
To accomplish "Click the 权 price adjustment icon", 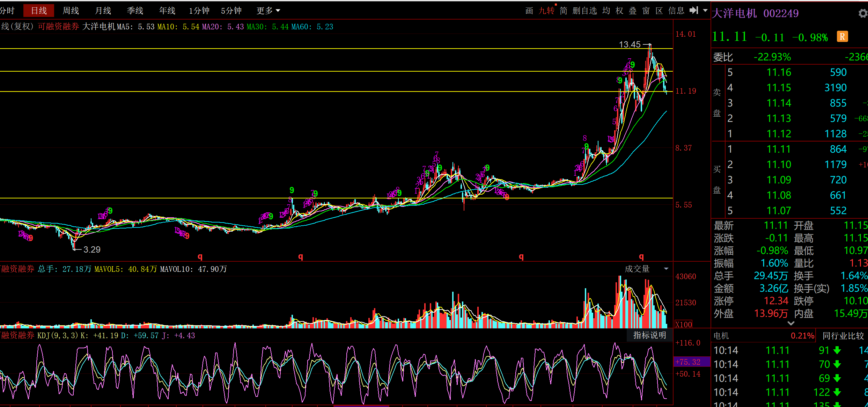I will point(619,10).
